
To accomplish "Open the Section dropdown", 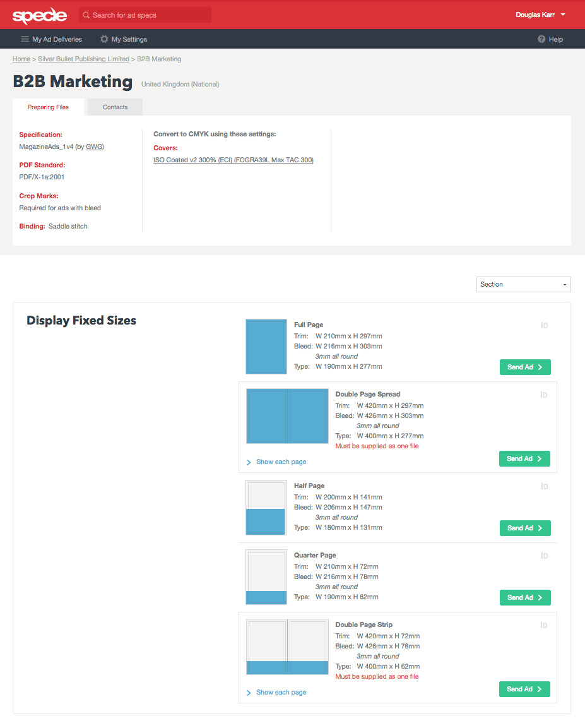I will coord(523,284).
